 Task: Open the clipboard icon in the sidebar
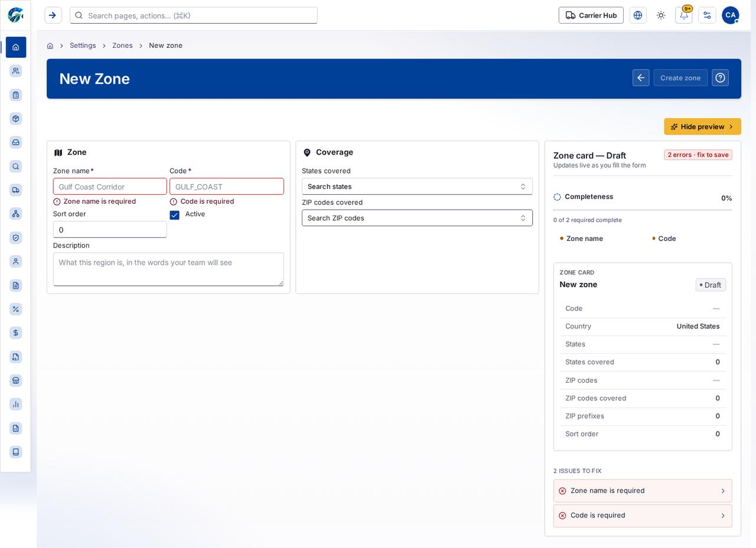[16, 94]
